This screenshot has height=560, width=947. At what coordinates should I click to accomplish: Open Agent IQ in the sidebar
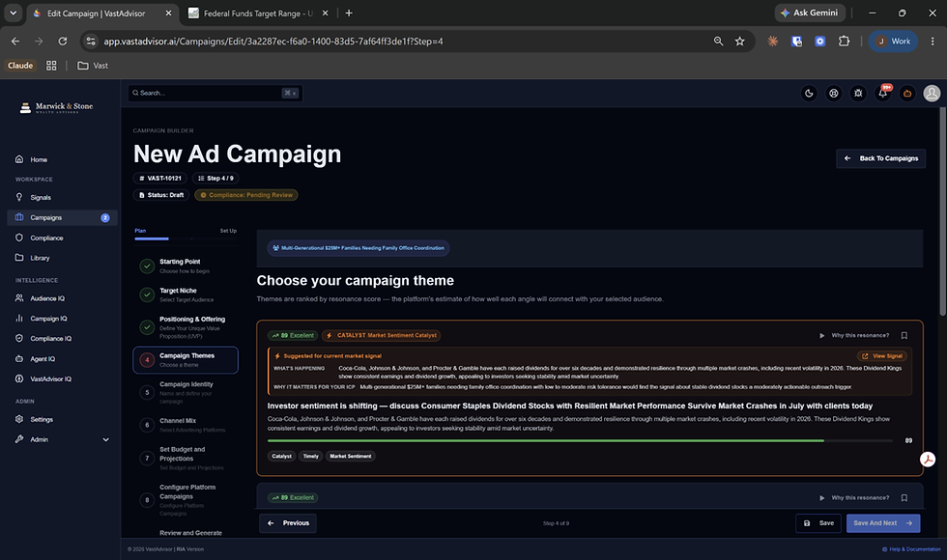43,358
